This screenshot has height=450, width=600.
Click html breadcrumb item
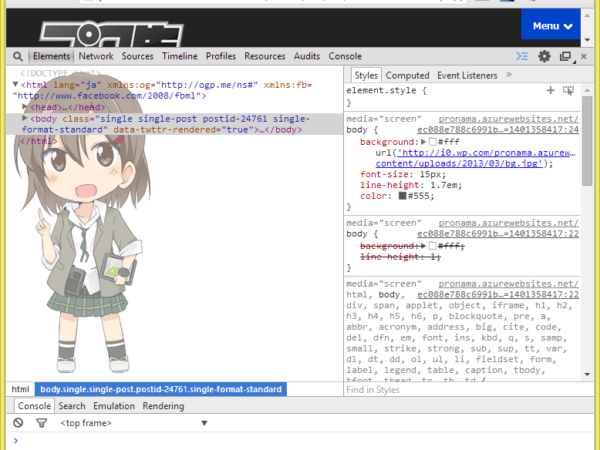point(20,389)
